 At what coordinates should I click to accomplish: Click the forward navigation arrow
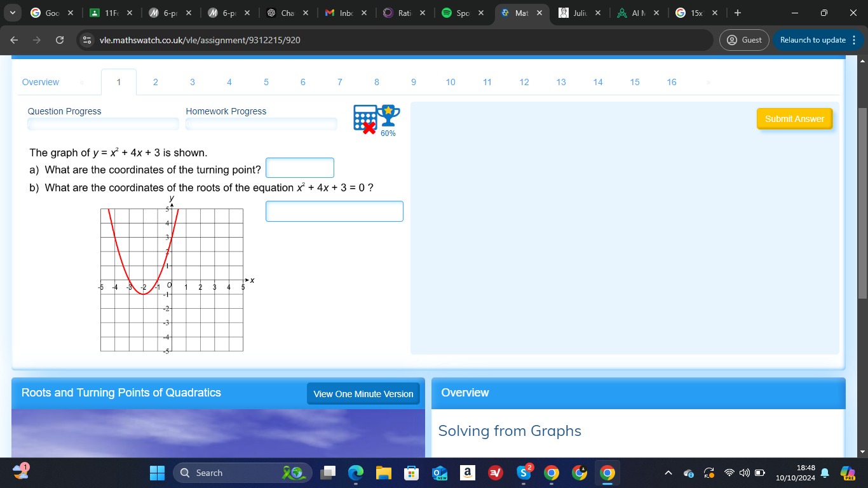(x=37, y=40)
